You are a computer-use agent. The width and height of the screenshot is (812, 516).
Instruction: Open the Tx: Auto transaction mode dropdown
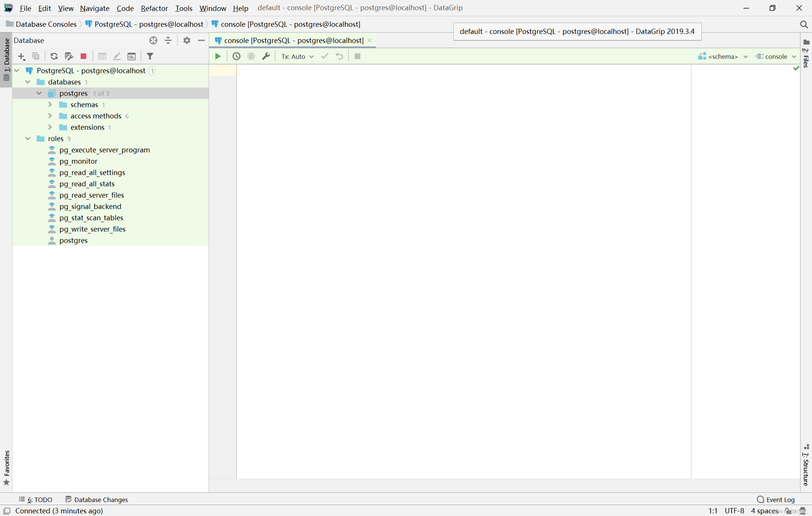(297, 57)
